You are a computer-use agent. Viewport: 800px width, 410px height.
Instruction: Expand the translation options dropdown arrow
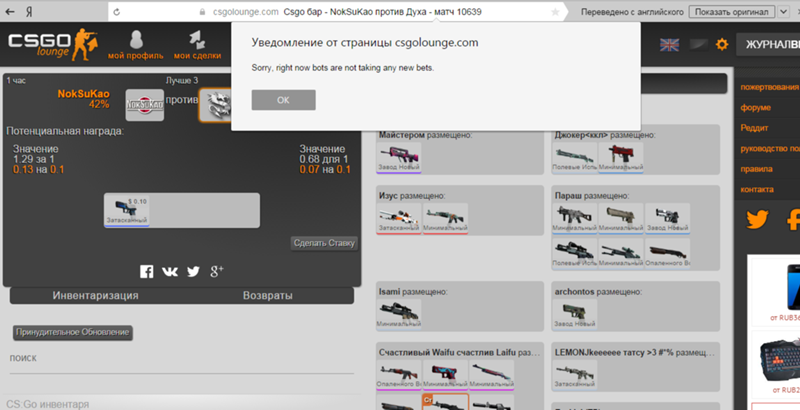point(783,12)
